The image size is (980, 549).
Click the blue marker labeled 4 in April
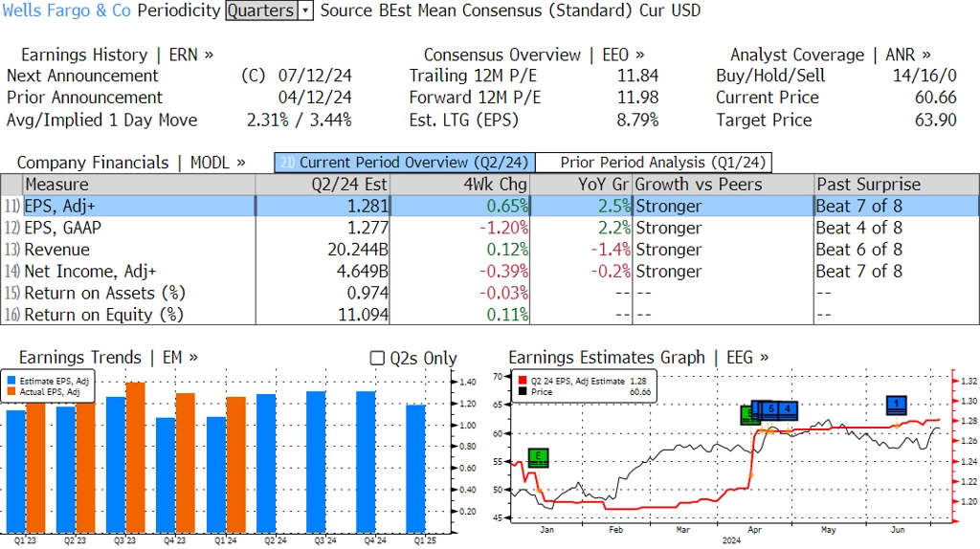(787, 409)
